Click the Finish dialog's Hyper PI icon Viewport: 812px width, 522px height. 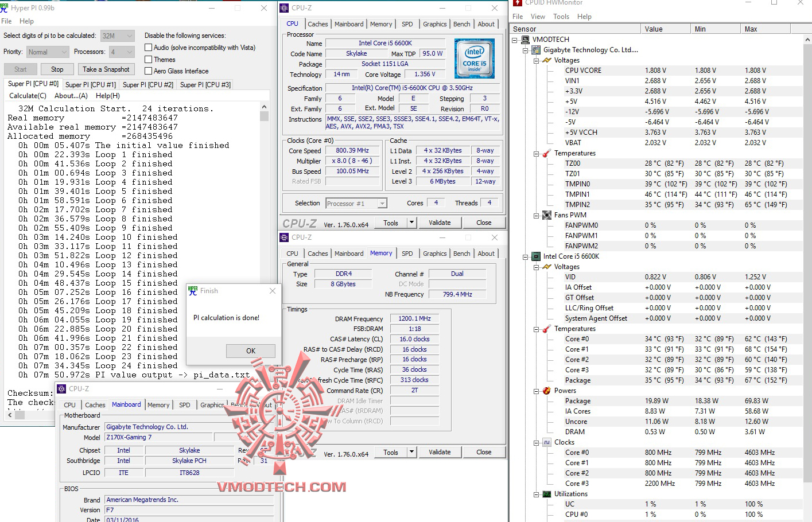193,291
